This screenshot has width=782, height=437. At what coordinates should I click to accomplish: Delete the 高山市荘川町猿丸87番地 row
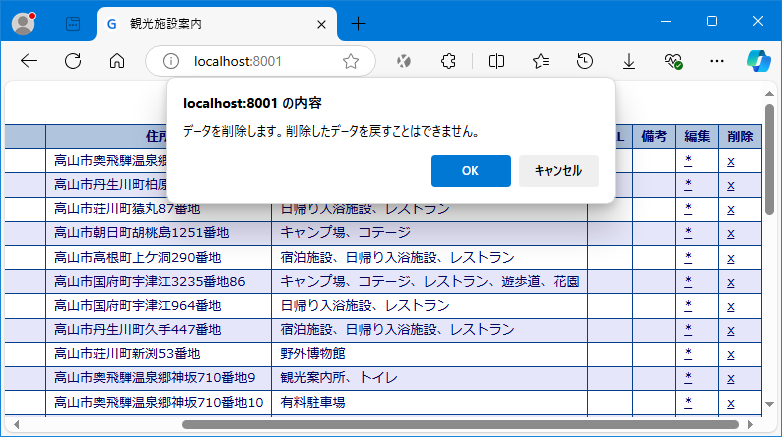731,210
